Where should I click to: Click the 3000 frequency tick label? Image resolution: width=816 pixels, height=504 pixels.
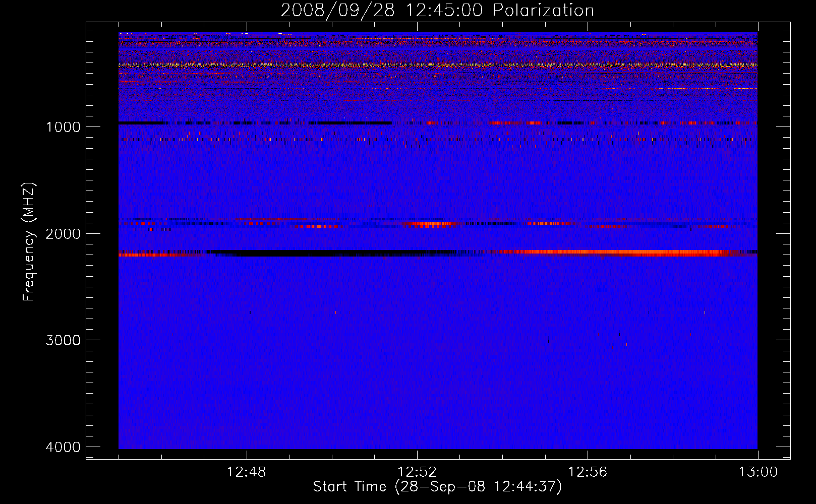(x=63, y=340)
